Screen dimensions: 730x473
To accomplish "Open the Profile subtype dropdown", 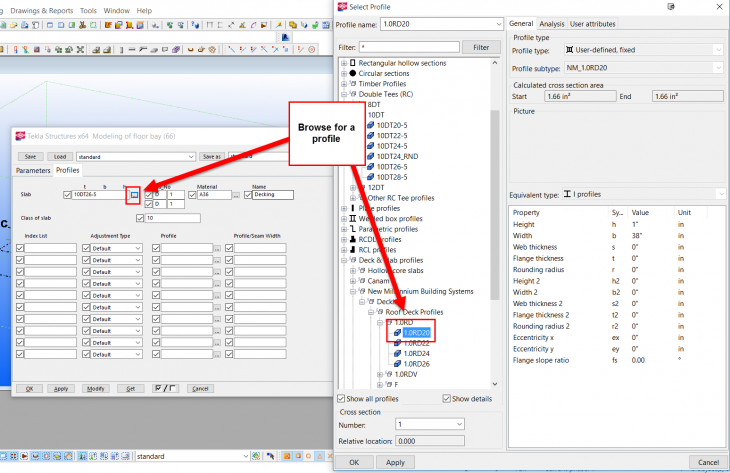I will point(718,68).
